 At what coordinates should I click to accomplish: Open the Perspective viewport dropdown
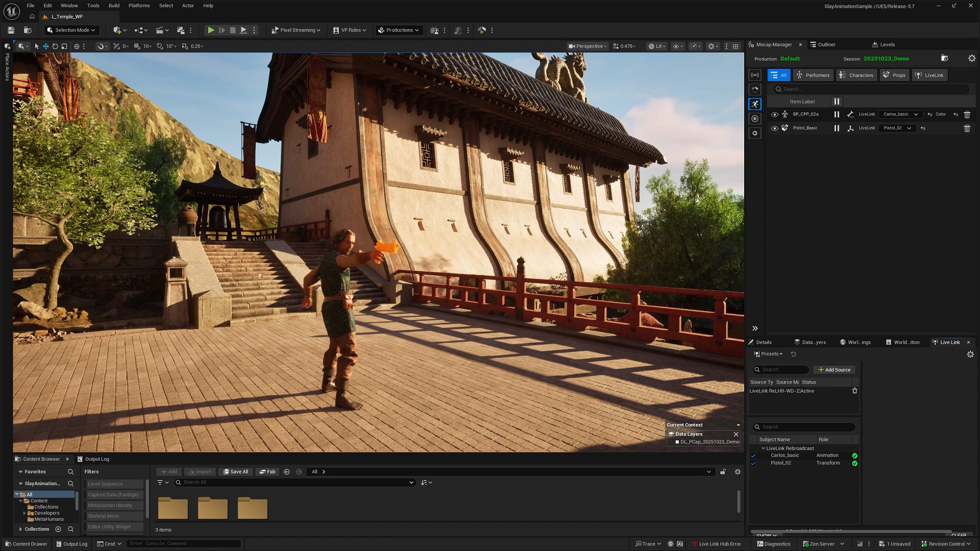click(588, 46)
